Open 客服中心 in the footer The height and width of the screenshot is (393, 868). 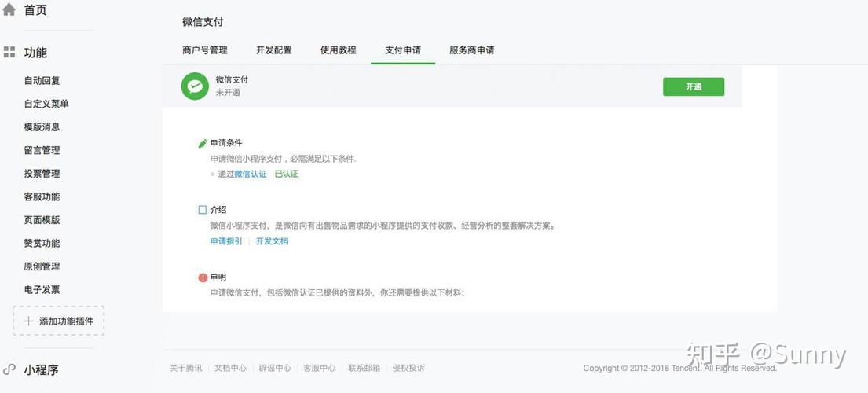(x=320, y=368)
